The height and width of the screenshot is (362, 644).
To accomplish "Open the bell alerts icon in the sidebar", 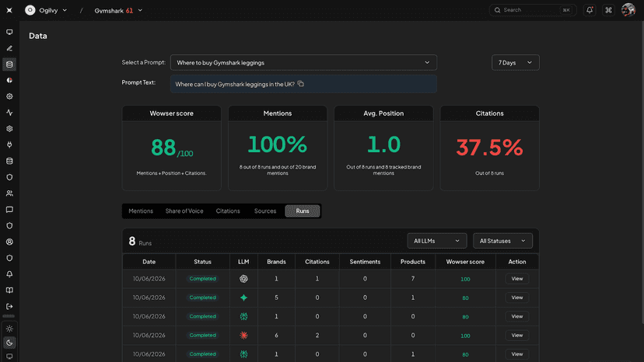I will tap(9, 274).
